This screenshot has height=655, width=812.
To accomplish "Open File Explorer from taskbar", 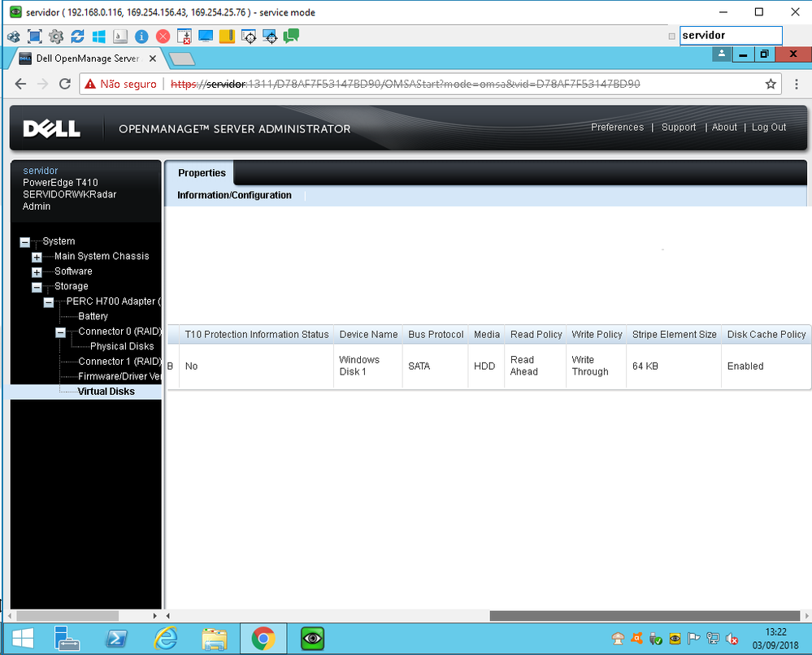I will click(x=215, y=639).
